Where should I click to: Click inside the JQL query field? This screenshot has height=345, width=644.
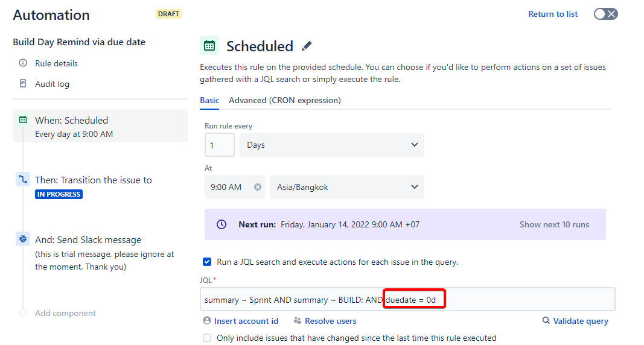[407, 300]
